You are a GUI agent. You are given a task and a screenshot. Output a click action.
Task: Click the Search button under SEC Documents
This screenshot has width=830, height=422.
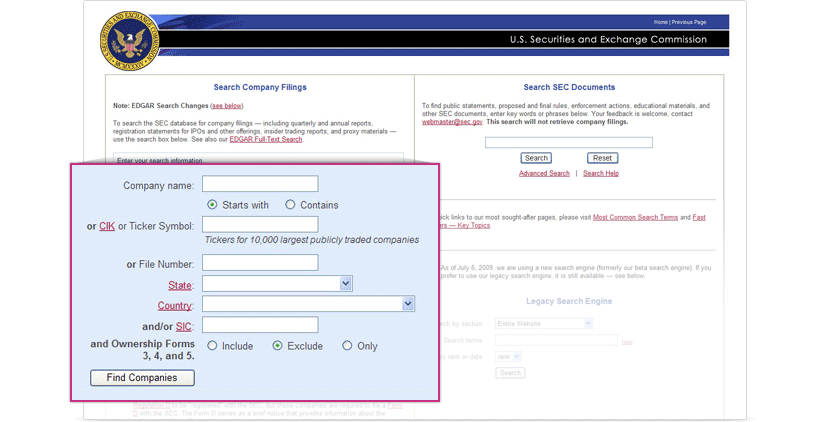tap(536, 158)
